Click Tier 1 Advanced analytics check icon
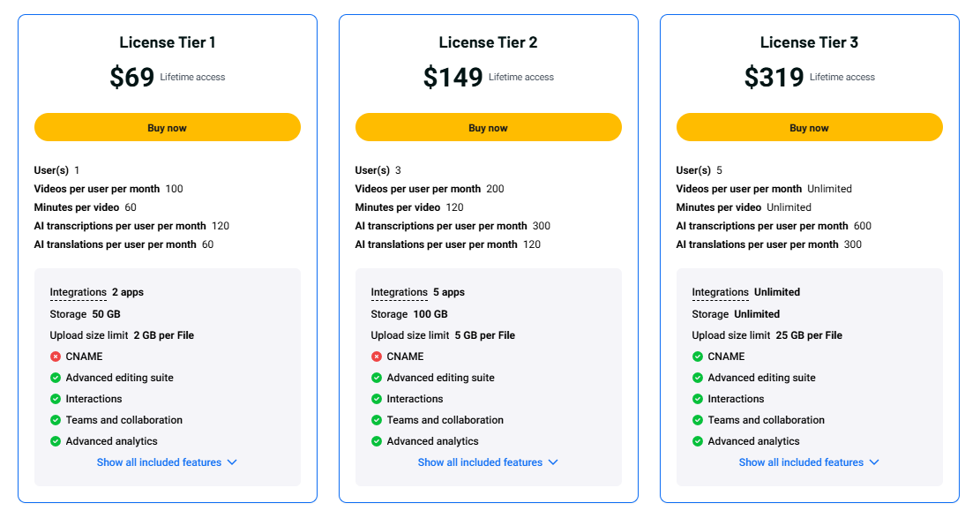 coord(56,441)
